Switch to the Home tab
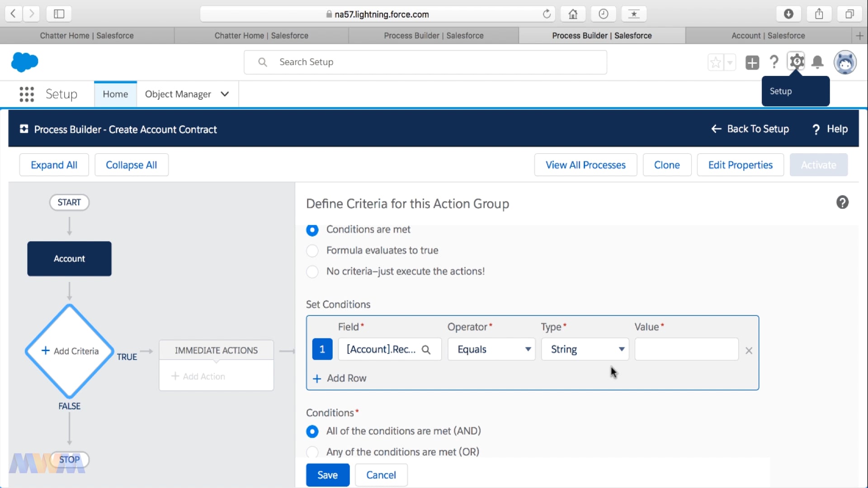Screen dimensions: 868x488 tap(115, 94)
